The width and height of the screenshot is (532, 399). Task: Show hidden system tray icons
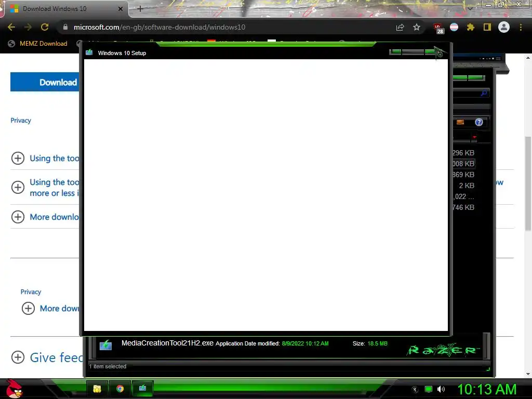click(x=415, y=390)
